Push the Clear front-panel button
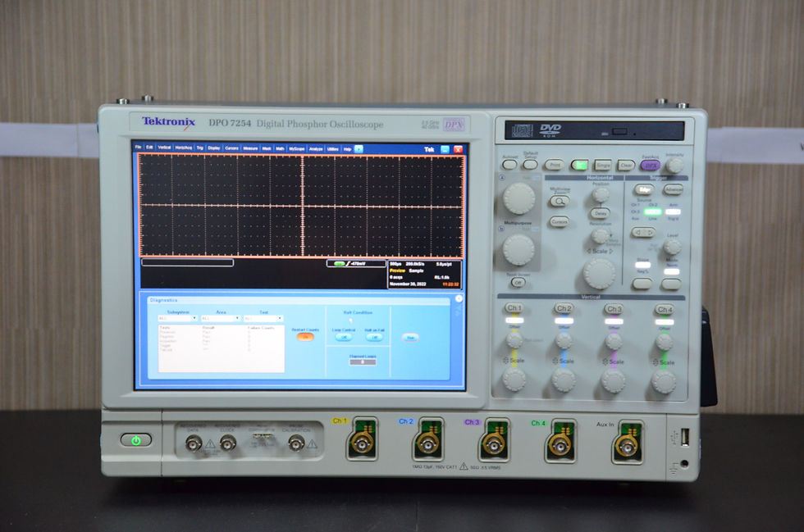The height and width of the screenshot is (532, 804). coord(626,166)
